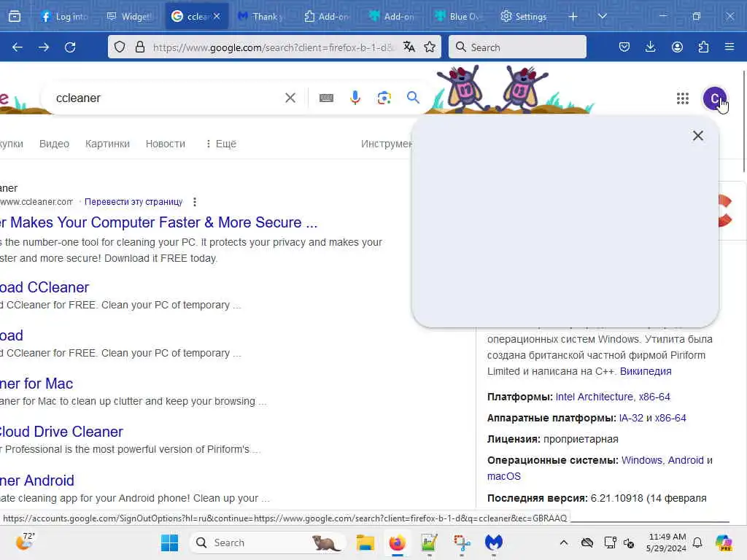Switch to Widget tab
Screen dimensions: 747x560
[130, 17]
